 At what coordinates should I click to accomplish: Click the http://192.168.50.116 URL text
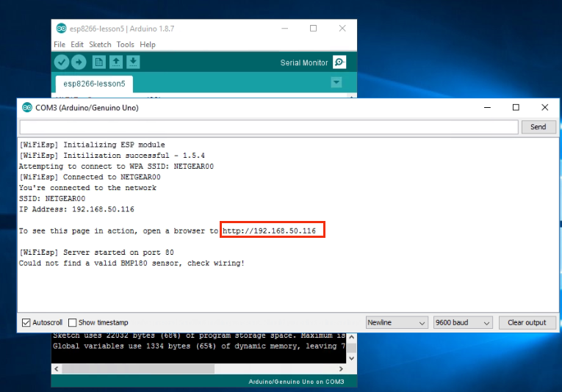[269, 231]
